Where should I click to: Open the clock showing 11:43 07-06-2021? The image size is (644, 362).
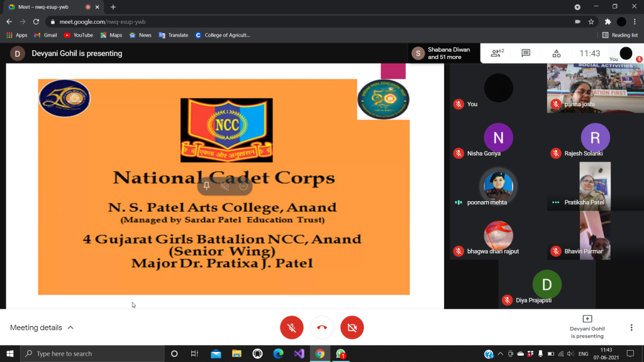coord(606,354)
